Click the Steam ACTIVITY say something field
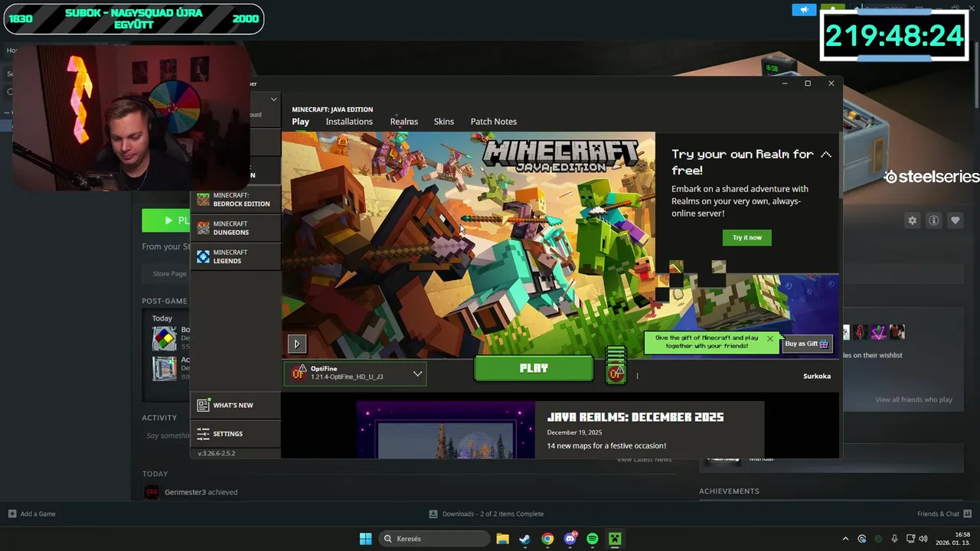The height and width of the screenshot is (551, 980). [168, 435]
